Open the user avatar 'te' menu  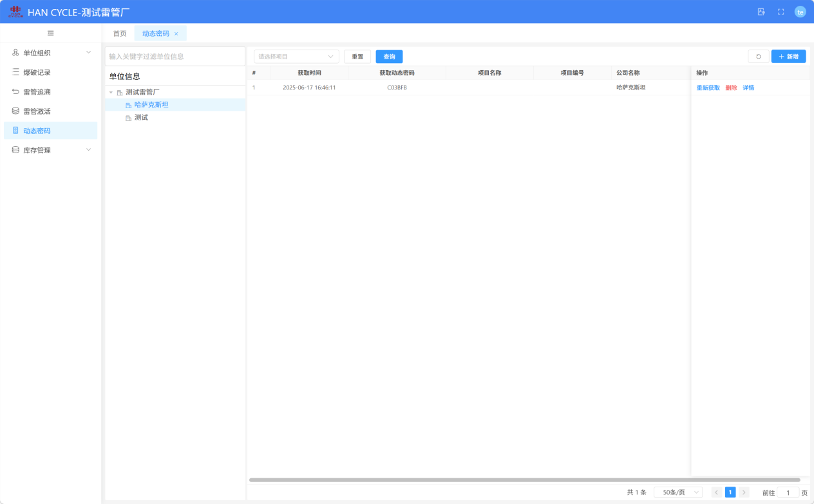tap(800, 12)
